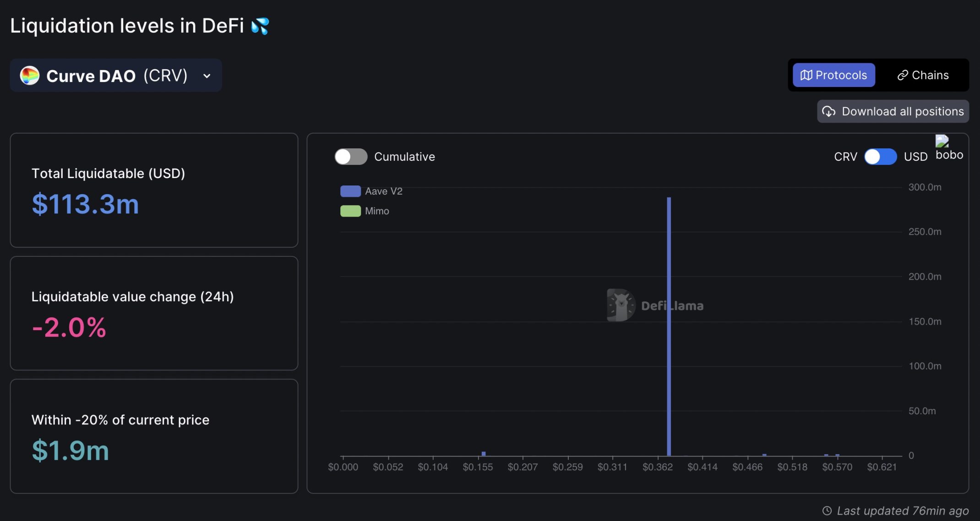This screenshot has width=980, height=521.
Task: Switch the CRV/USD currency toggle
Action: pos(880,157)
